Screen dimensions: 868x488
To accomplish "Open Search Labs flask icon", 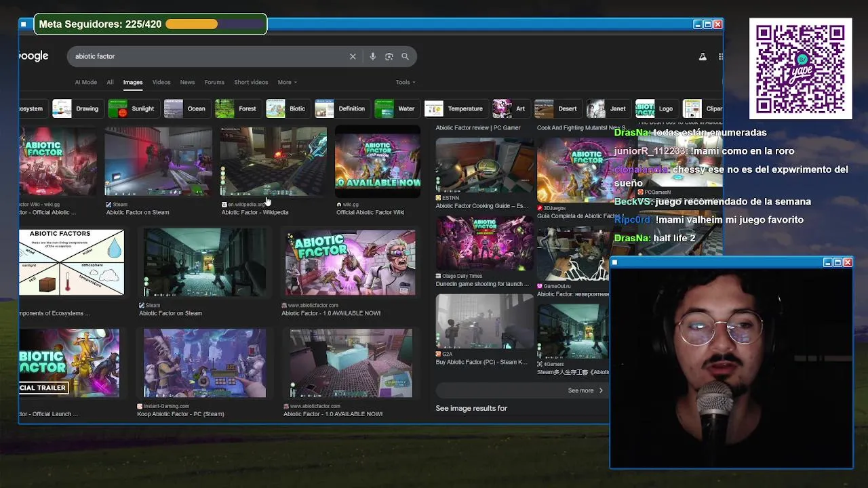I will pos(703,57).
